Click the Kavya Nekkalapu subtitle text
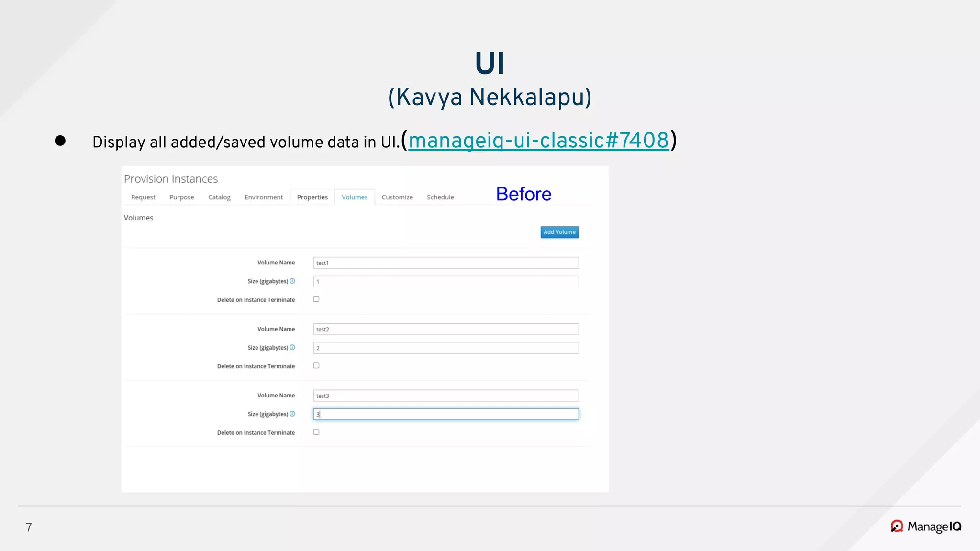This screenshot has height=551, width=980. pyautogui.click(x=490, y=97)
